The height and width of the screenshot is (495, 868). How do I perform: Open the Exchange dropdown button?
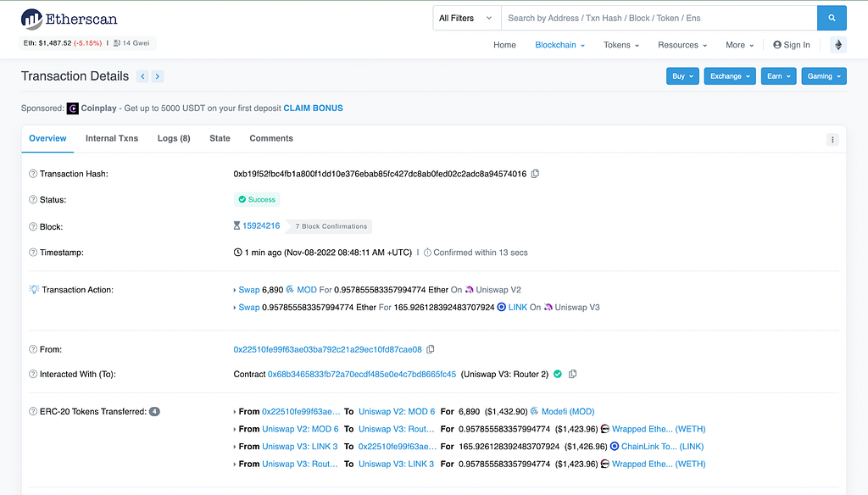coord(730,76)
